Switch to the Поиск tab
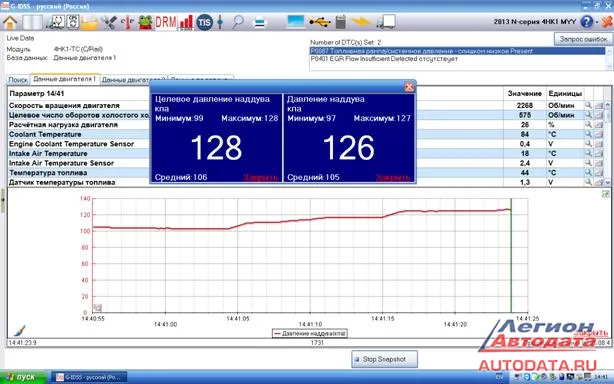Image resolution: width=614 pixels, height=384 pixels. [x=18, y=80]
